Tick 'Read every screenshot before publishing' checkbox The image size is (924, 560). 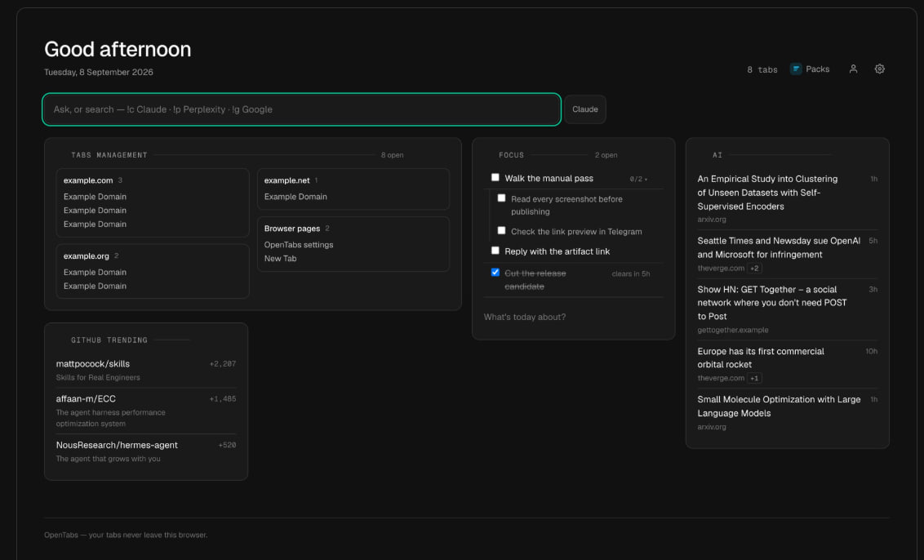(x=501, y=198)
